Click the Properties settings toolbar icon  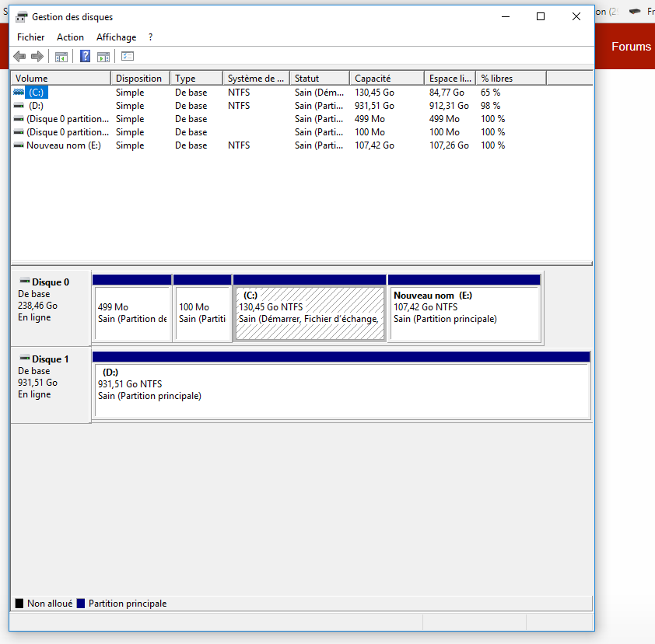pos(128,56)
